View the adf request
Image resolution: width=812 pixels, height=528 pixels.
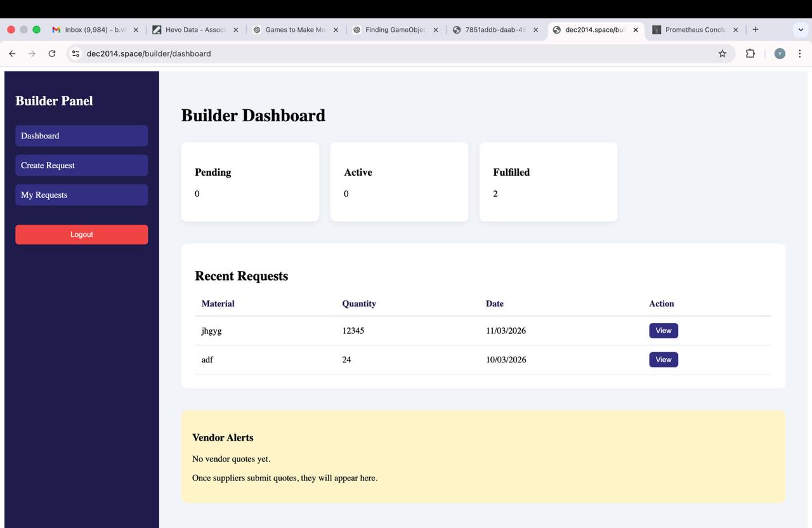click(664, 360)
